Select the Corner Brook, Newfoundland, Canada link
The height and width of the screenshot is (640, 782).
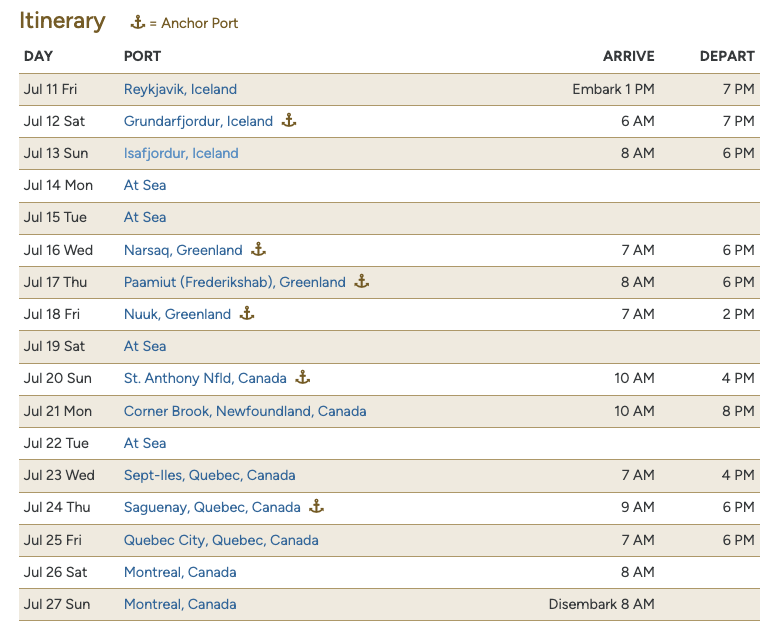point(245,411)
